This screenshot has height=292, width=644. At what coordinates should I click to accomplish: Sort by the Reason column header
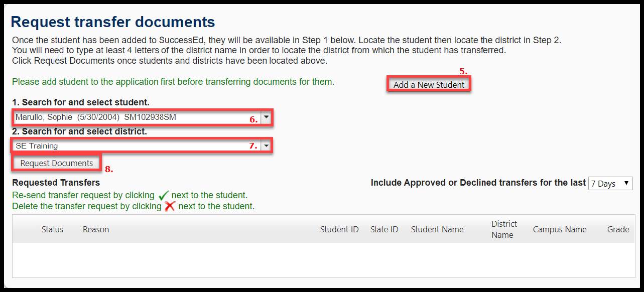click(96, 229)
